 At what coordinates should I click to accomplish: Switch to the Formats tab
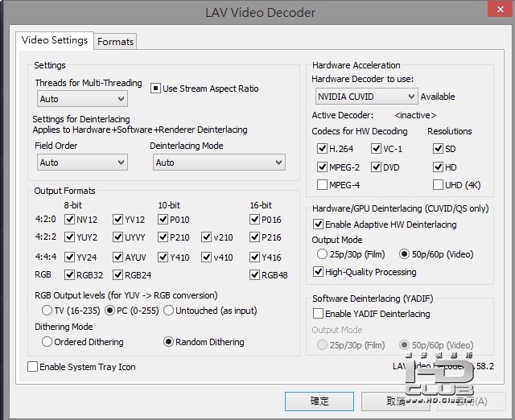[115, 41]
